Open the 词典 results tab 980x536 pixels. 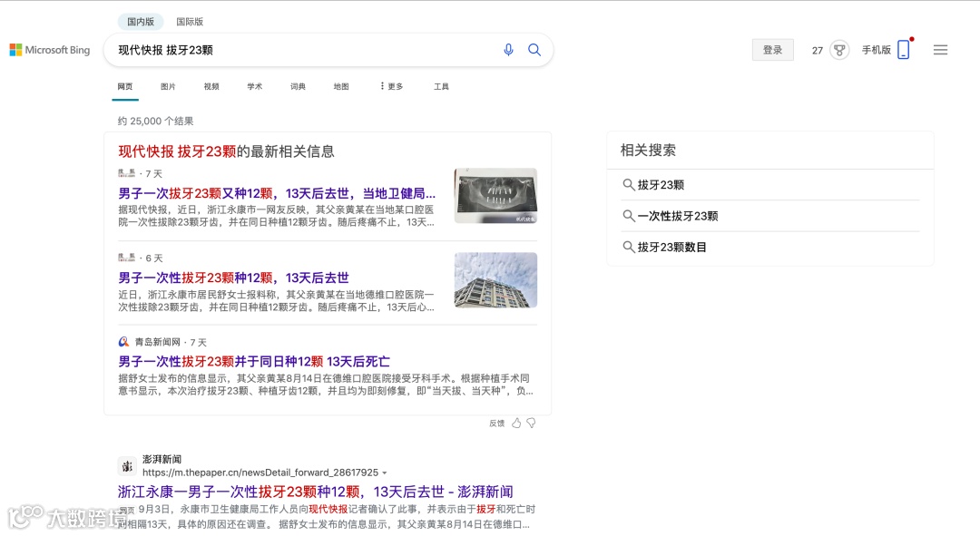(x=299, y=86)
